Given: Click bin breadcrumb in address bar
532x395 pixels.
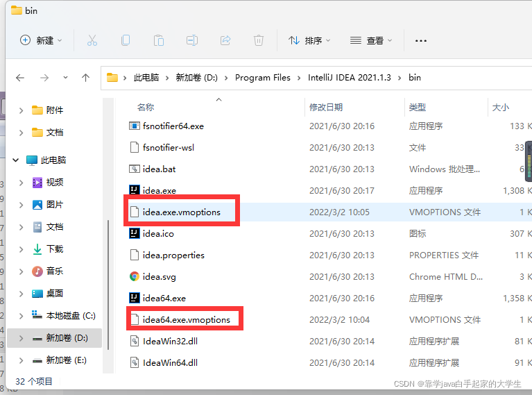Looking at the screenshot, I should (414, 78).
